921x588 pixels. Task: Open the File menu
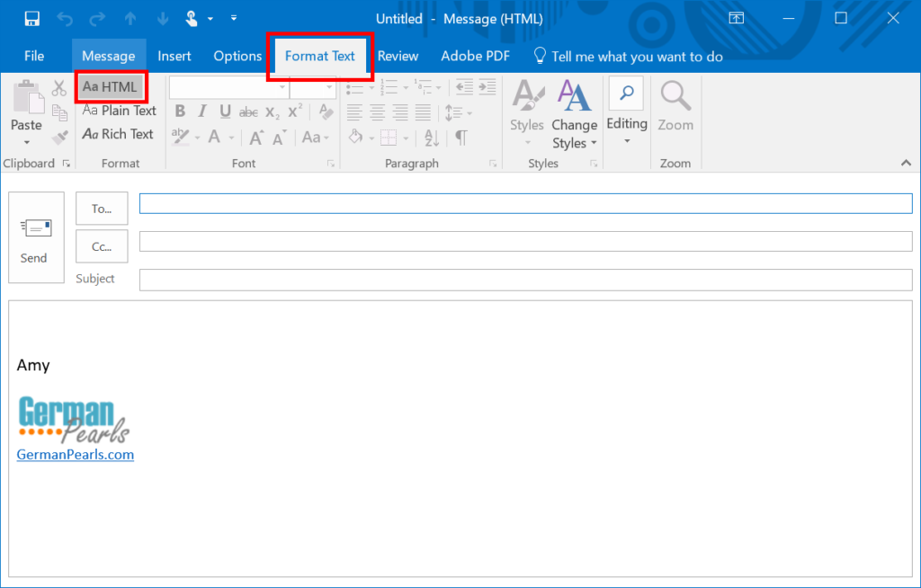34,56
